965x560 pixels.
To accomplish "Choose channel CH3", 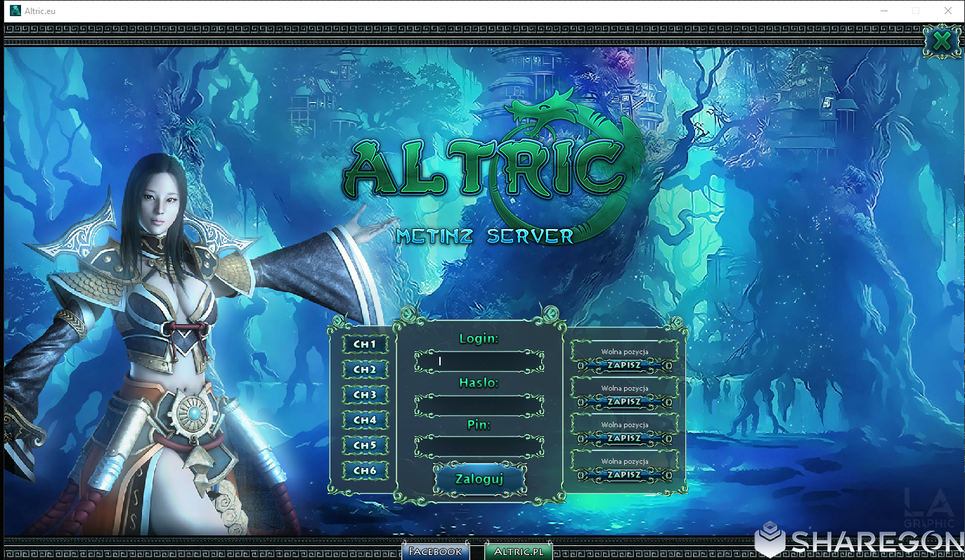I will pos(365,395).
